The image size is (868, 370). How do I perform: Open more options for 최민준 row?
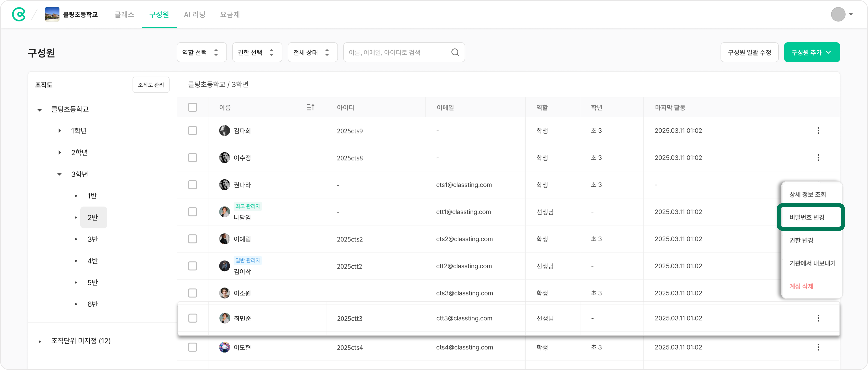coord(818,318)
